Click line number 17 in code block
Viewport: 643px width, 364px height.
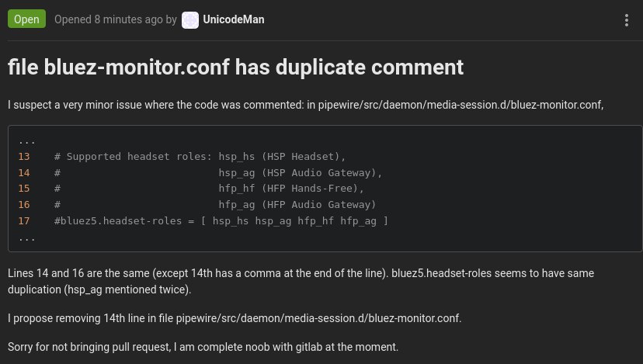[24, 221]
